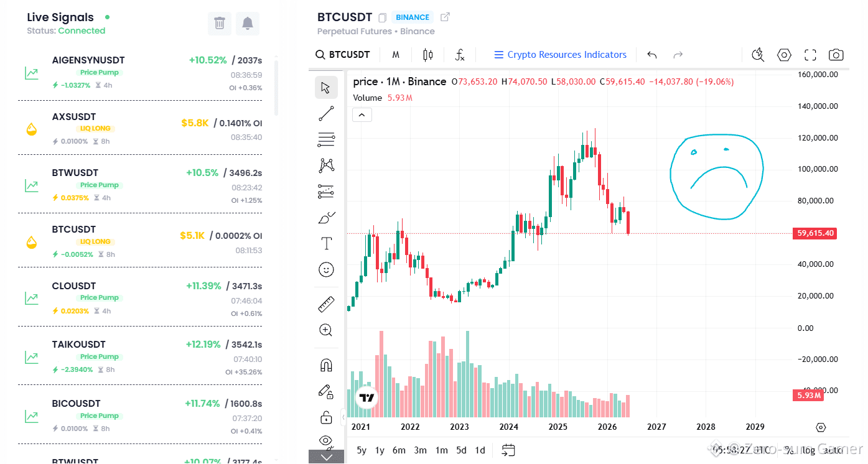
Task: Select the 3m time range
Action: [421, 450]
